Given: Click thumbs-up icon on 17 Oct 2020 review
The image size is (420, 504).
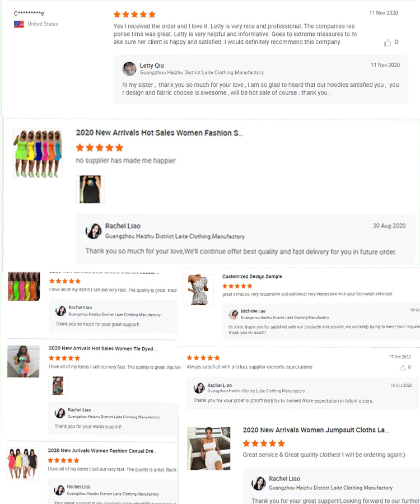Looking at the screenshot, I should 402,368.
